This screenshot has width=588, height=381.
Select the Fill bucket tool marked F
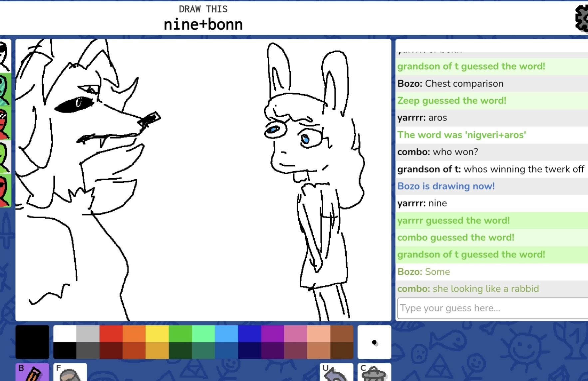coord(70,372)
